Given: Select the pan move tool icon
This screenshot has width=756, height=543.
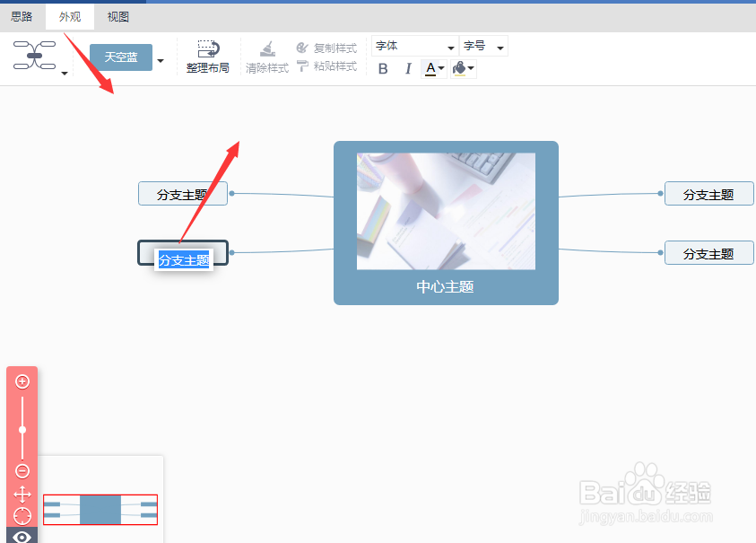Looking at the screenshot, I should click(22, 493).
